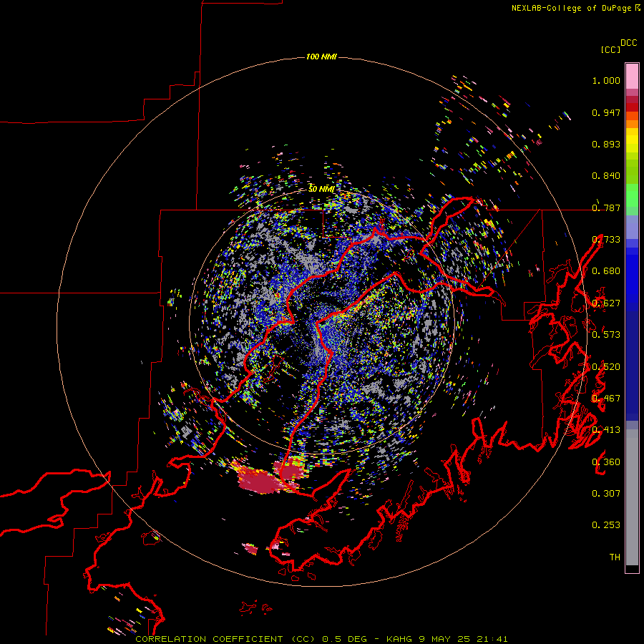Select the 0.573 legend value
The image size is (644, 644).
point(606,334)
